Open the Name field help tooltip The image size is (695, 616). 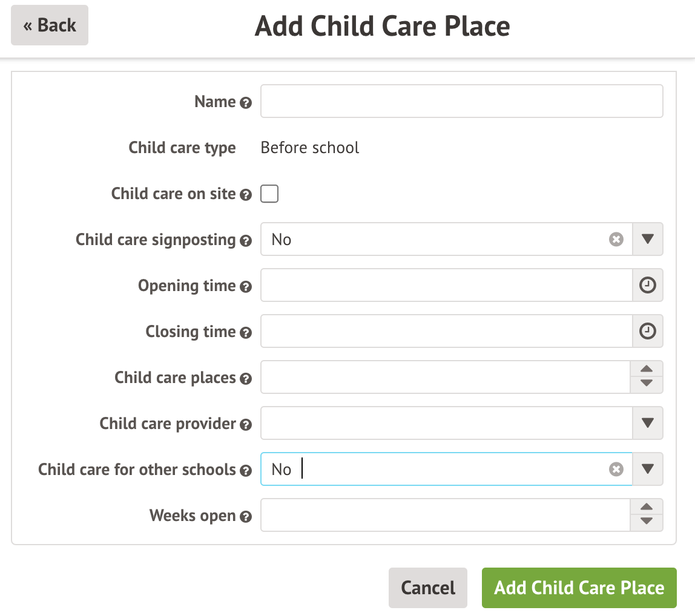click(246, 103)
